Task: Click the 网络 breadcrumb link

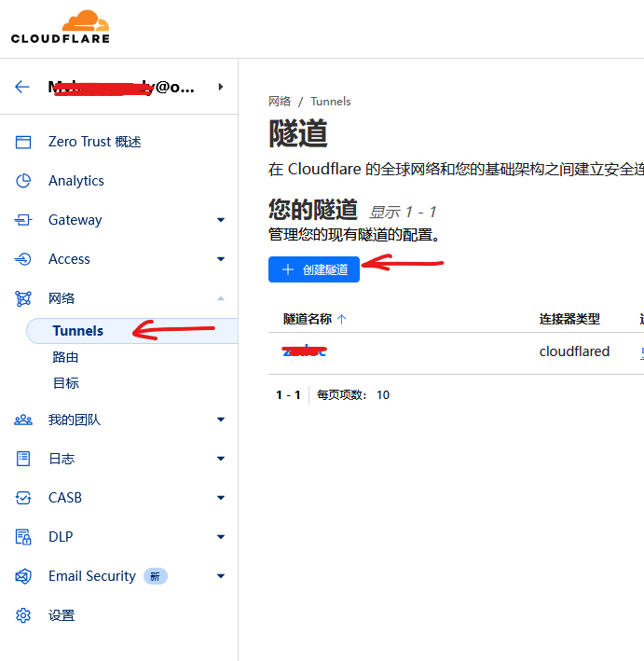Action: click(x=280, y=102)
